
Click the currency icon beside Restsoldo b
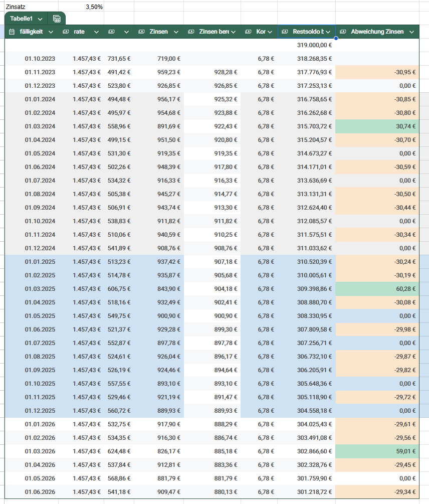(285, 32)
